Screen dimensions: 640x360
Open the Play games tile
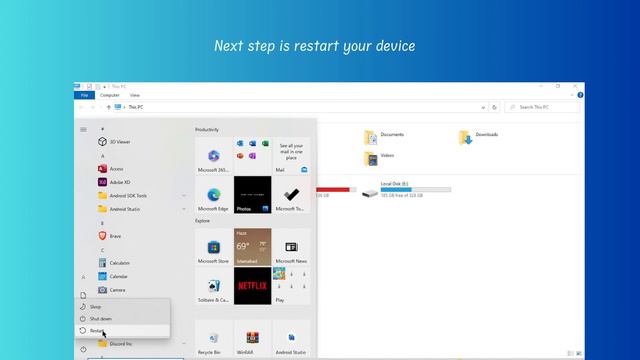coord(291,286)
